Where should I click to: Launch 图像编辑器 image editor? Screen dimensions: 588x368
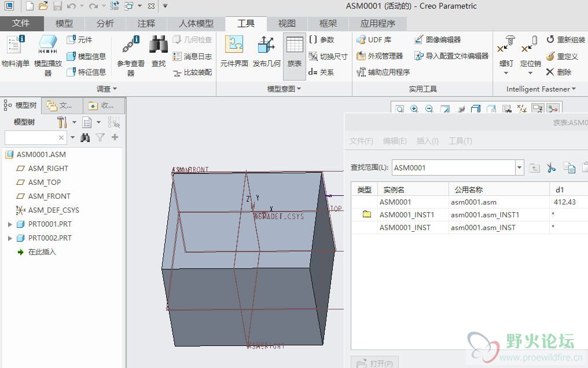point(438,39)
